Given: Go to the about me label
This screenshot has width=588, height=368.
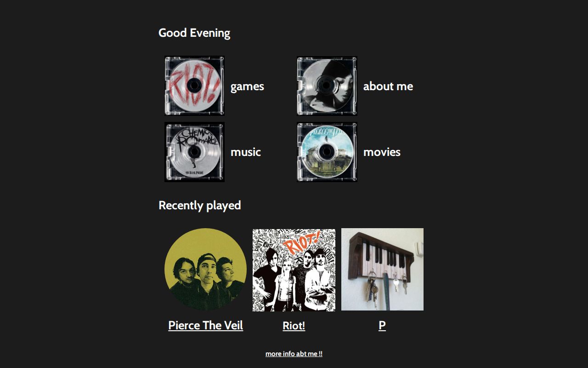Looking at the screenshot, I should [x=388, y=86].
